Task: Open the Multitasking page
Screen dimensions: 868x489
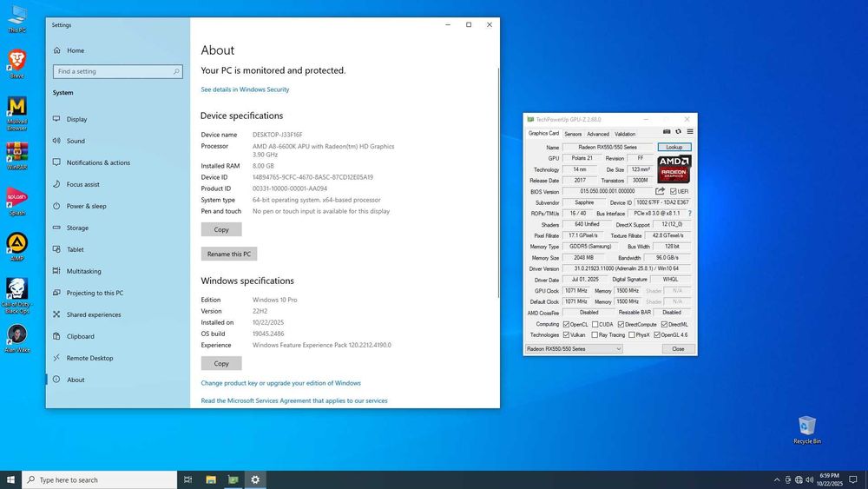Action: coord(83,271)
